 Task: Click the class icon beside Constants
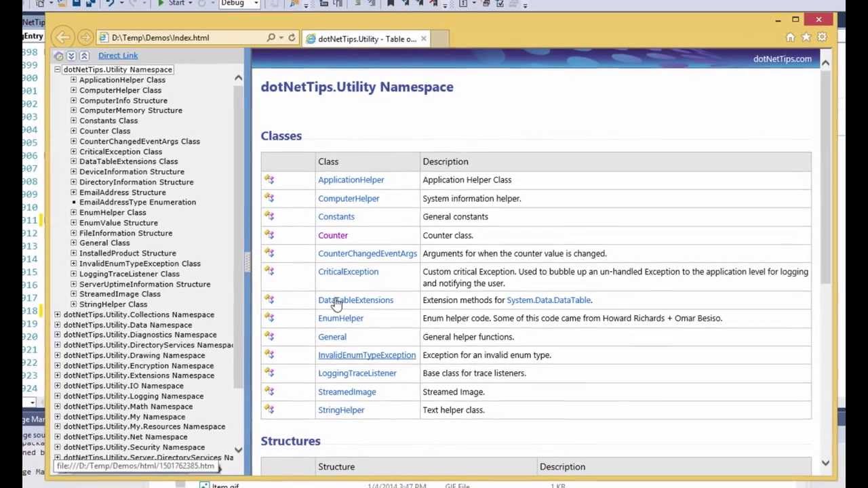(x=269, y=216)
